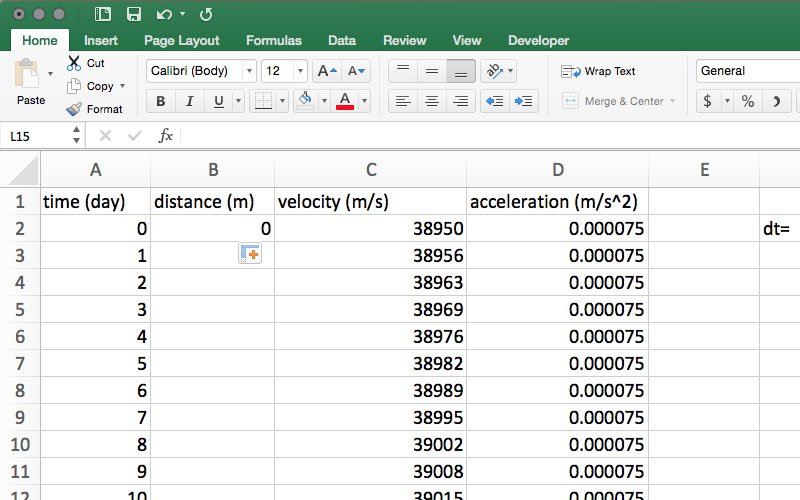The width and height of the screenshot is (800, 500).
Task: Expand the General number format dropdown
Action: pyautogui.click(x=745, y=71)
